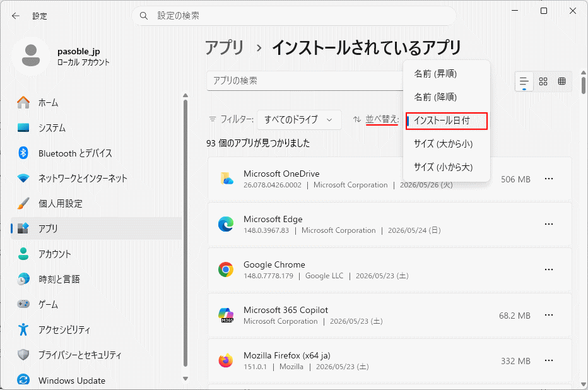Click the sidebar scroll up arrow
The width and height of the screenshot is (588, 390).
click(185, 96)
